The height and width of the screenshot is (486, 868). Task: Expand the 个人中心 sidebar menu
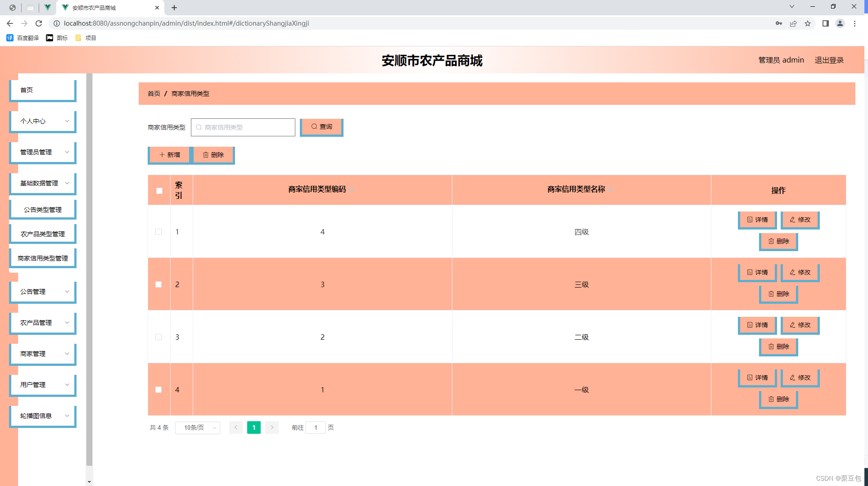[x=43, y=121]
